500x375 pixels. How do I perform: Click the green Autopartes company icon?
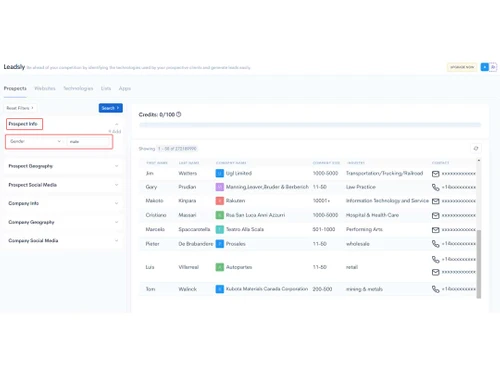point(220,267)
